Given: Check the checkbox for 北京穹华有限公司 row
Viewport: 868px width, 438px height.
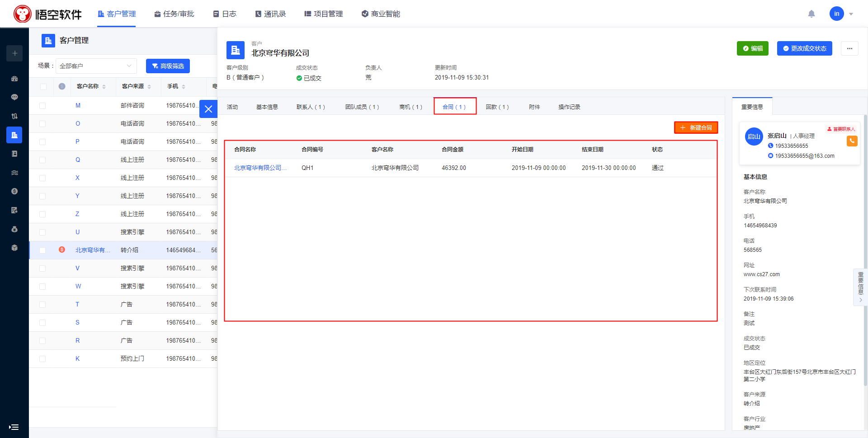Looking at the screenshot, I should (42, 250).
